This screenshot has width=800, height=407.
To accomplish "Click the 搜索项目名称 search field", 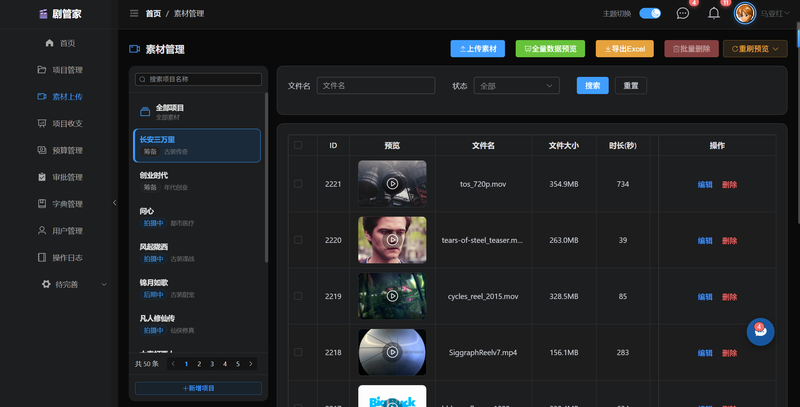I will pyautogui.click(x=198, y=79).
